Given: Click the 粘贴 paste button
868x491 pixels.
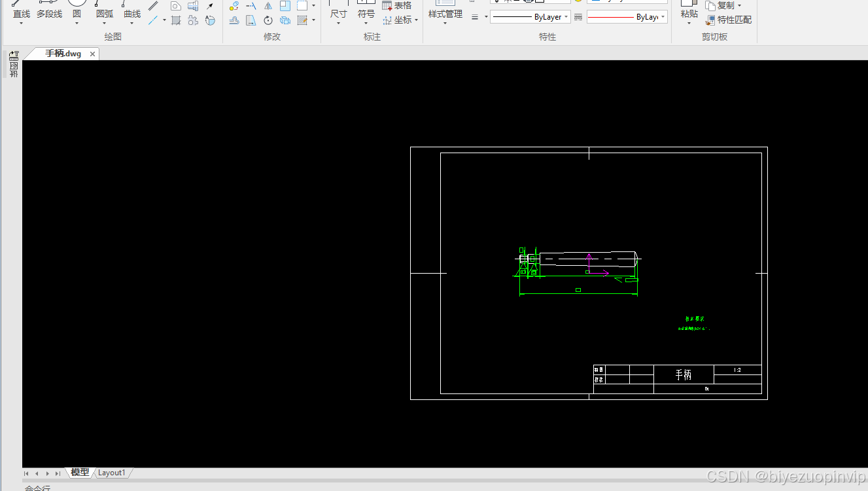Looking at the screenshot, I should [689, 9].
